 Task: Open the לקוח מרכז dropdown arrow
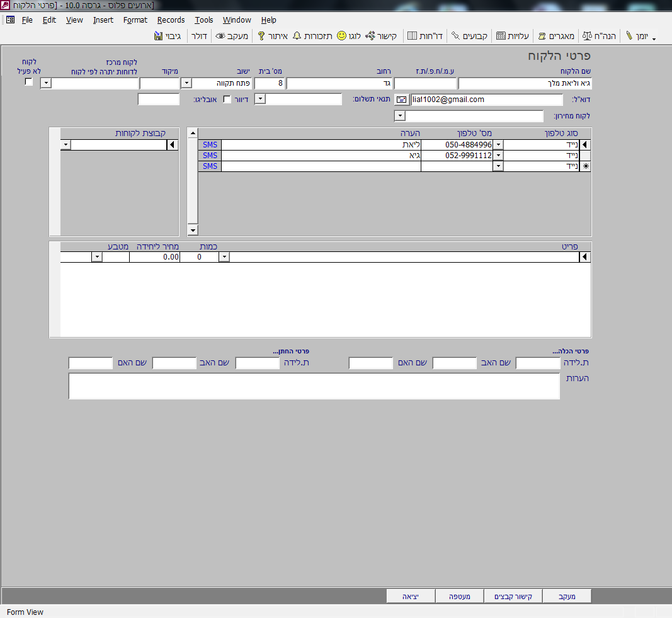coord(46,83)
